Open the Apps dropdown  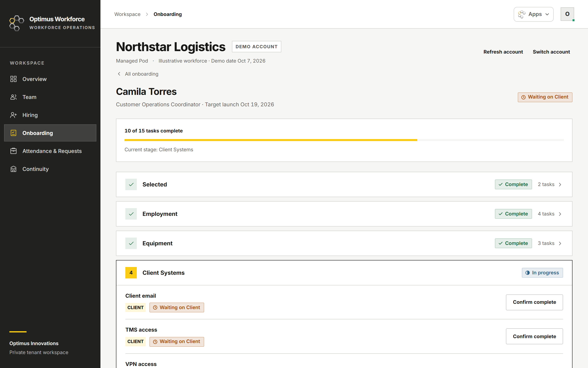(x=533, y=14)
